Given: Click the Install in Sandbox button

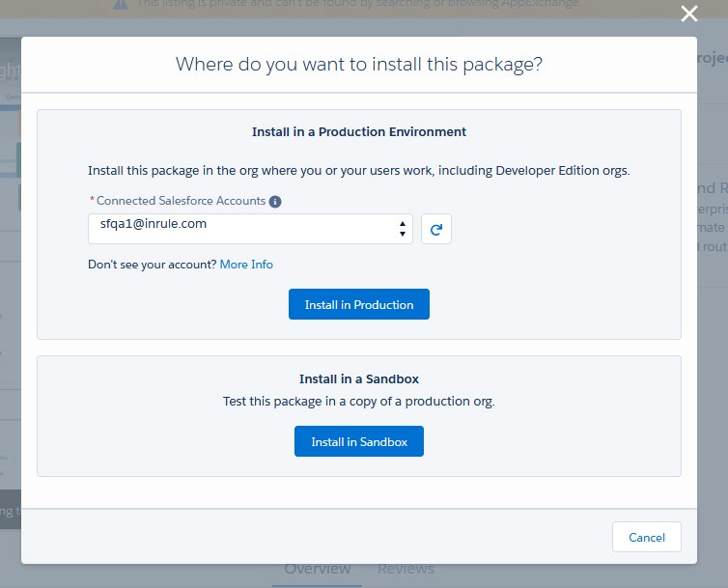Looking at the screenshot, I should click(x=359, y=441).
